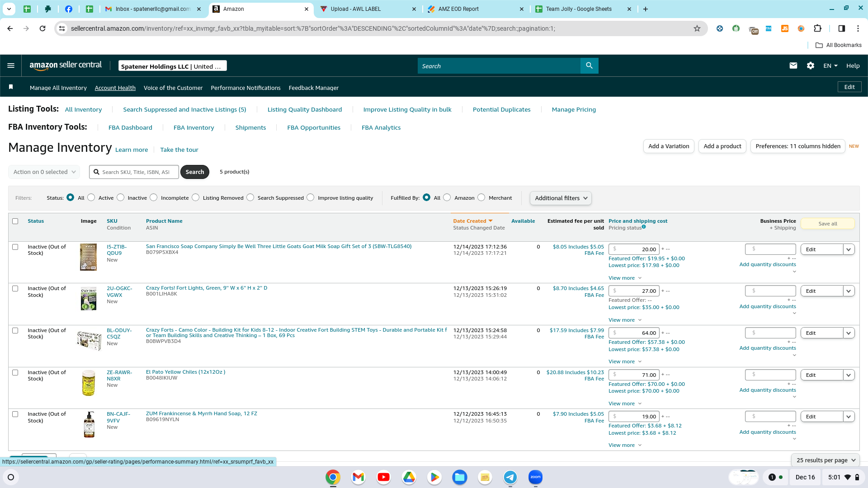The width and height of the screenshot is (868, 488).
Task: Open Account Health from the favorites bar
Action: (x=115, y=88)
